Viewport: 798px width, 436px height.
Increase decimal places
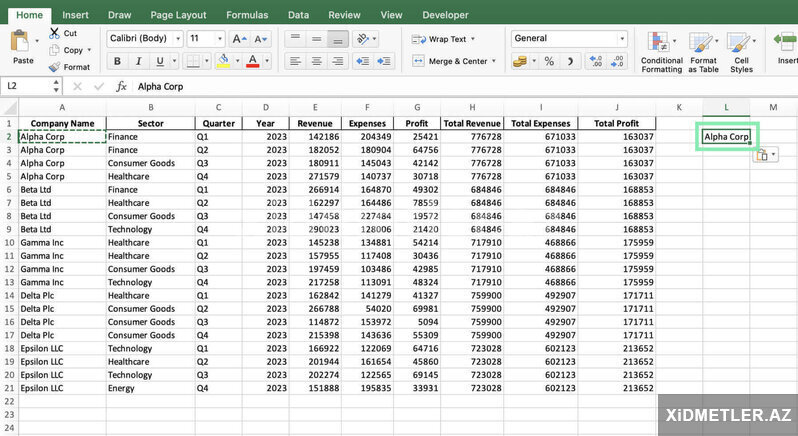[596, 62]
